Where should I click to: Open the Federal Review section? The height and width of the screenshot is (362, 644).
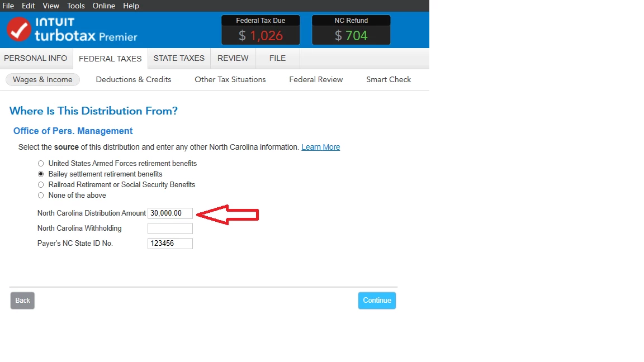coord(316,80)
